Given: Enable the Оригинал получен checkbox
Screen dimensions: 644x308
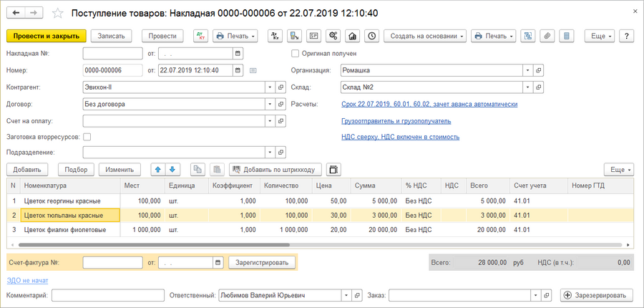Looking at the screenshot, I should [x=296, y=54].
